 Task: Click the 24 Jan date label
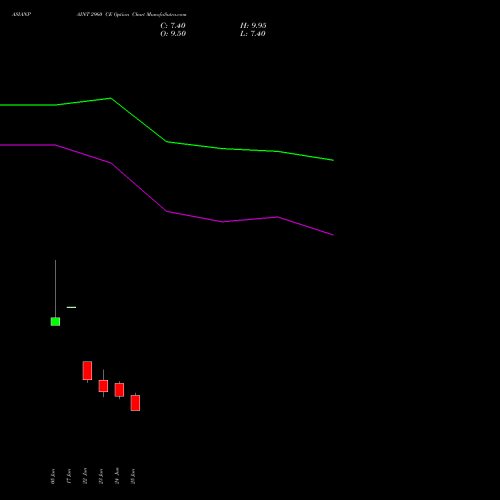click(x=117, y=476)
